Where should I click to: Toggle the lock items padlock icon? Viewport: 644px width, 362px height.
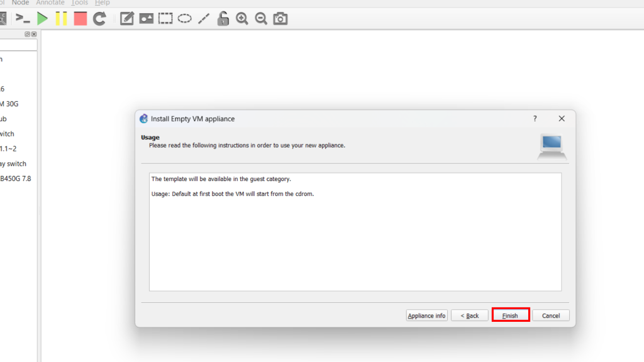pos(223,18)
